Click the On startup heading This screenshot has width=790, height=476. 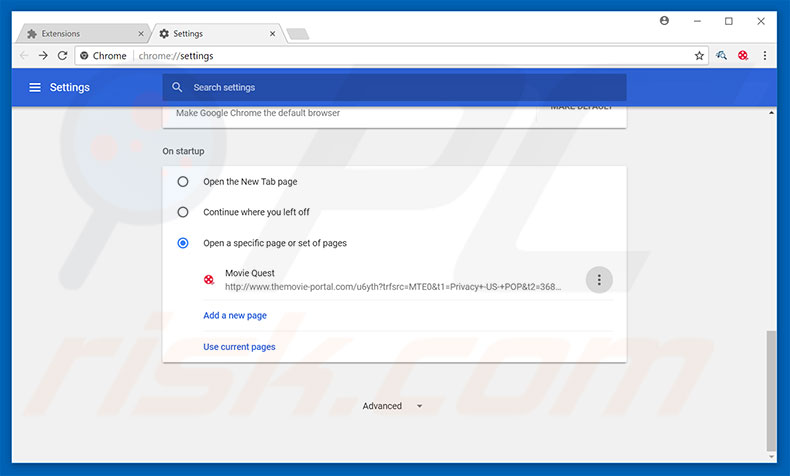[183, 151]
